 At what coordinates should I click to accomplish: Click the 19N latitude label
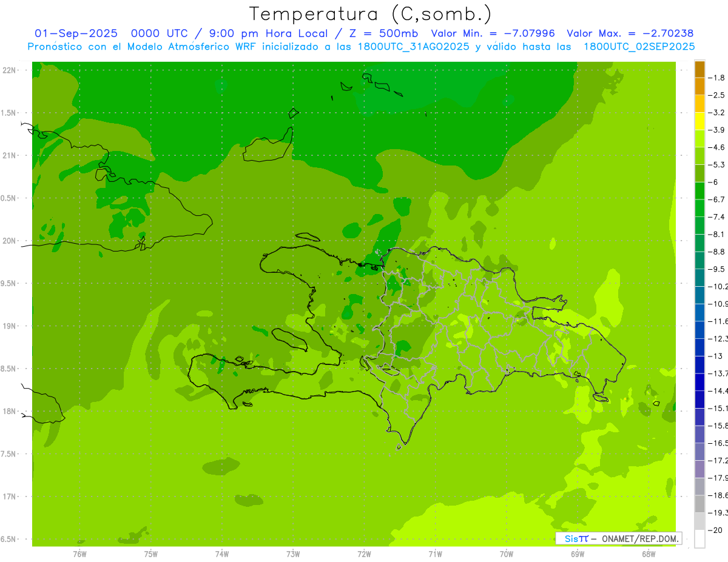point(10,326)
